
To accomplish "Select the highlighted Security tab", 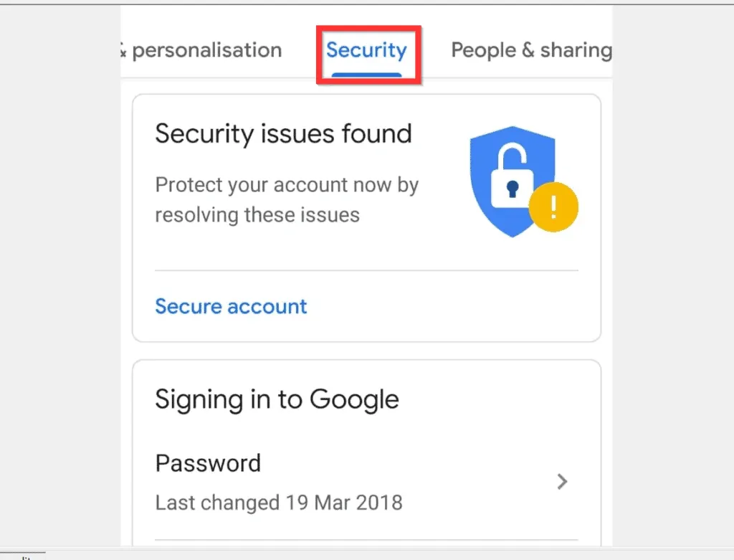I will (x=367, y=50).
